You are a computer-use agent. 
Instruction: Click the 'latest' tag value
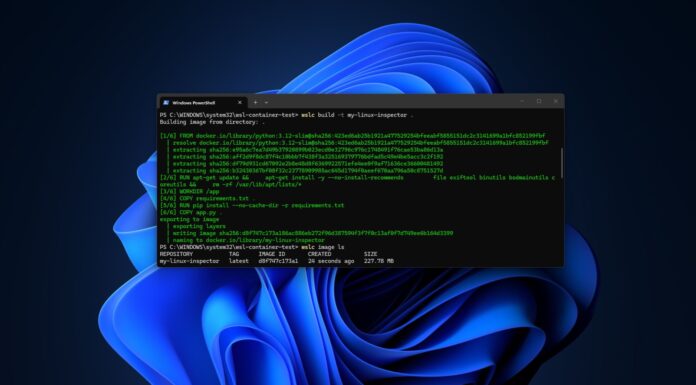(x=239, y=261)
